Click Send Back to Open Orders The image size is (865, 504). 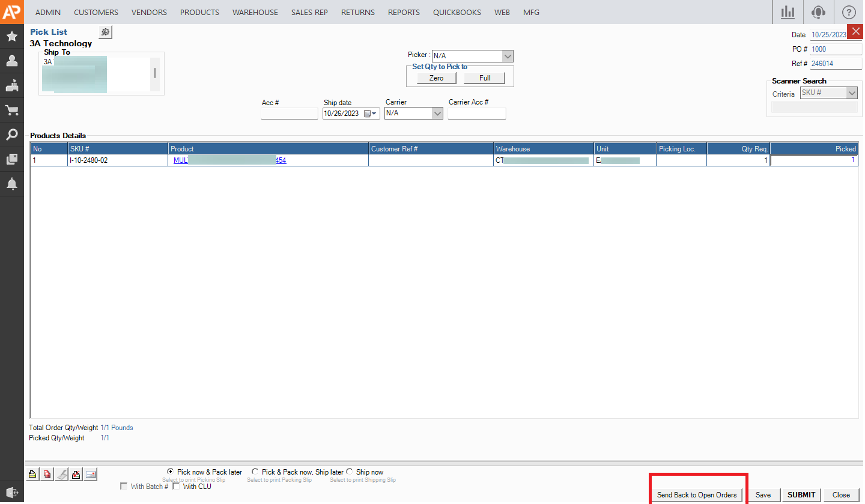(696, 495)
